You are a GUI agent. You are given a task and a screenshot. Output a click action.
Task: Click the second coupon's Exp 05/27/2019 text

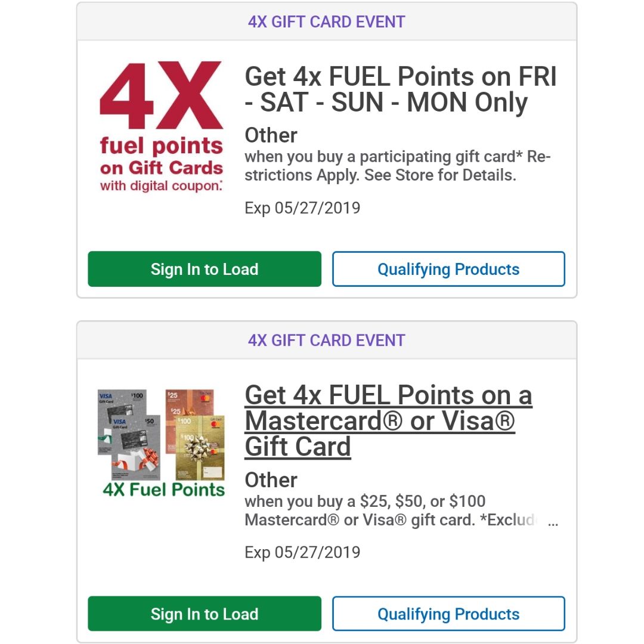click(302, 552)
